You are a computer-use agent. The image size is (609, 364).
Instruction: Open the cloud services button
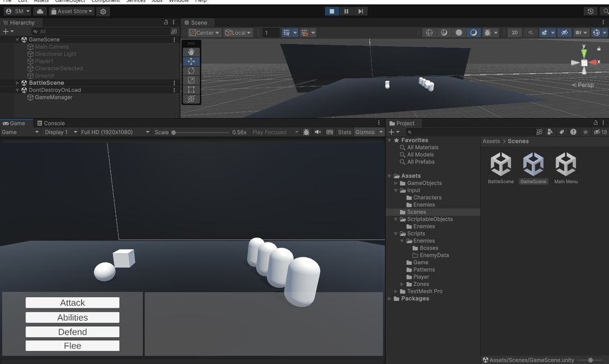40,11
